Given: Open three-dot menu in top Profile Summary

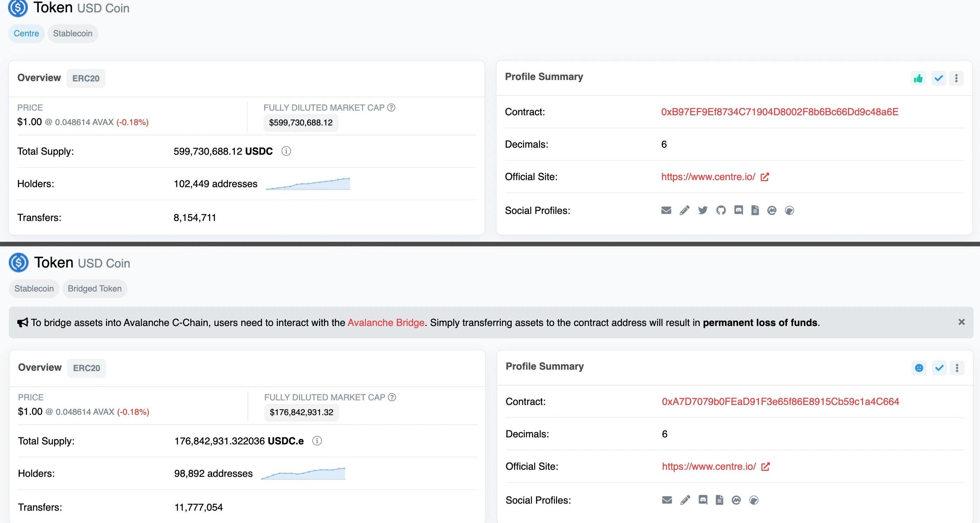Looking at the screenshot, I should click(956, 78).
